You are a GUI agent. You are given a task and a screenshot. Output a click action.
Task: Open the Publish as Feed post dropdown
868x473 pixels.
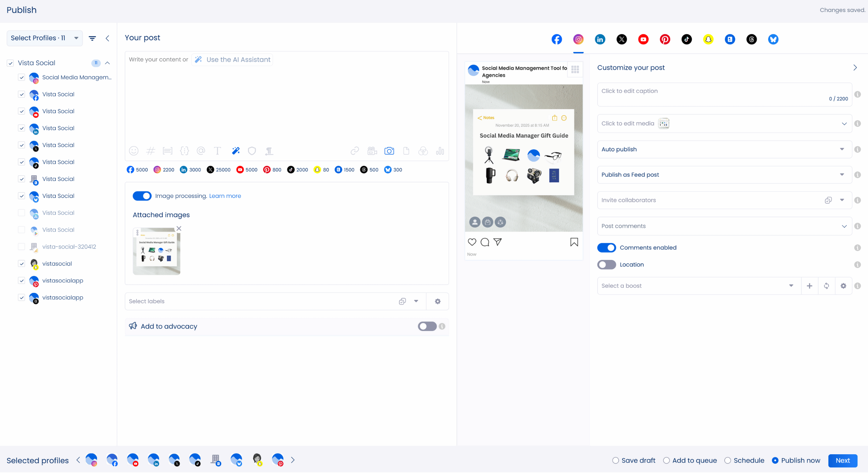724,175
